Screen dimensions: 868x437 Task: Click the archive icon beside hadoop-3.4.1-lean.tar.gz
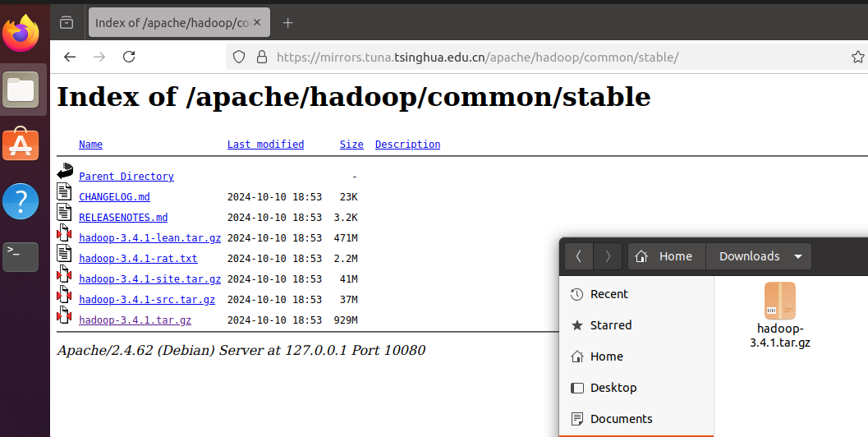coord(64,232)
